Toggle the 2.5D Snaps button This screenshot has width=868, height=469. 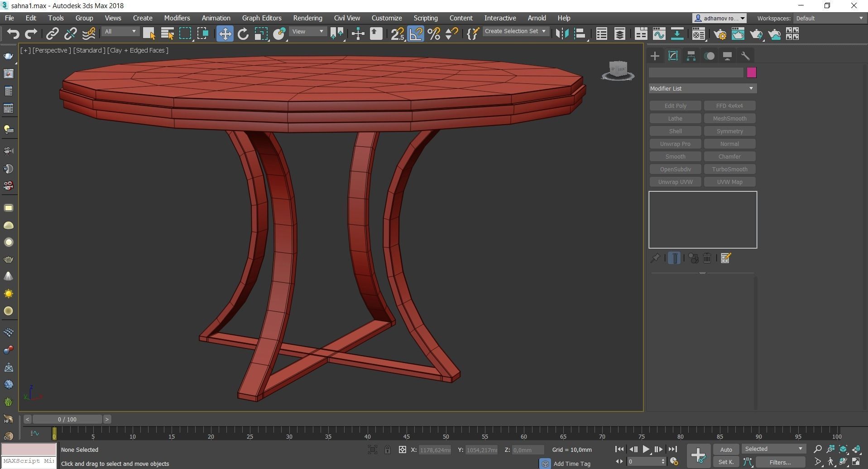click(x=398, y=34)
